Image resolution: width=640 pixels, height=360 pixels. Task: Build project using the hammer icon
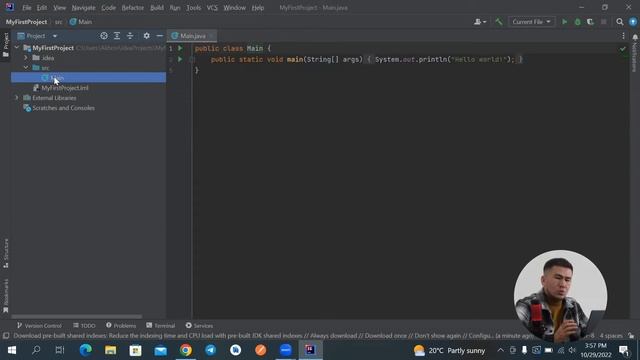pyautogui.click(x=499, y=22)
